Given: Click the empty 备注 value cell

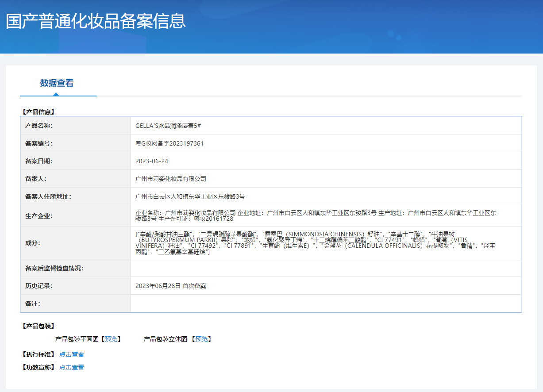Looking at the screenshot, I should (x=326, y=304).
